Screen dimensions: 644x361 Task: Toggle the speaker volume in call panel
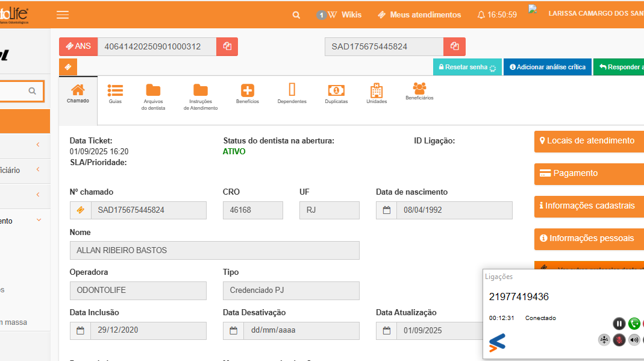coord(634,340)
